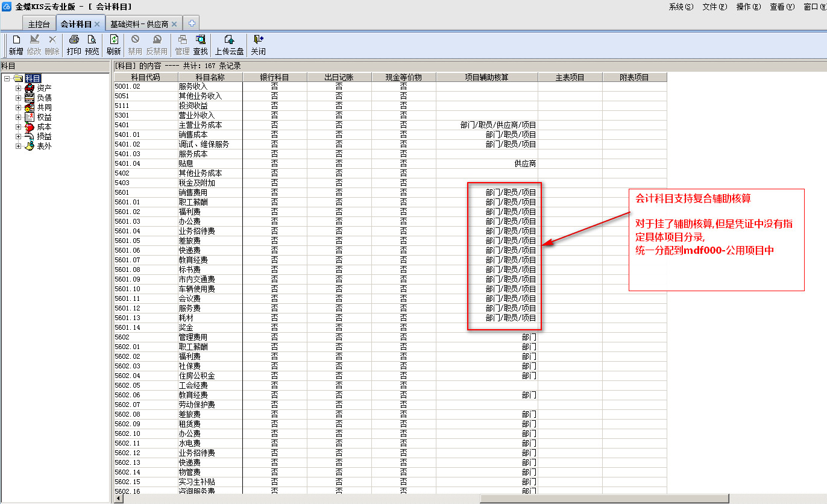
Task: Click the 上传云盘 upload icon
Action: pyautogui.click(x=229, y=40)
